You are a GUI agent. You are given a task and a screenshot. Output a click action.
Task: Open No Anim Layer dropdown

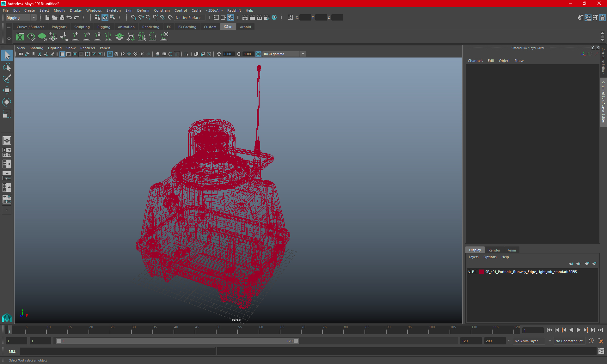pyautogui.click(x=529, y=341)
